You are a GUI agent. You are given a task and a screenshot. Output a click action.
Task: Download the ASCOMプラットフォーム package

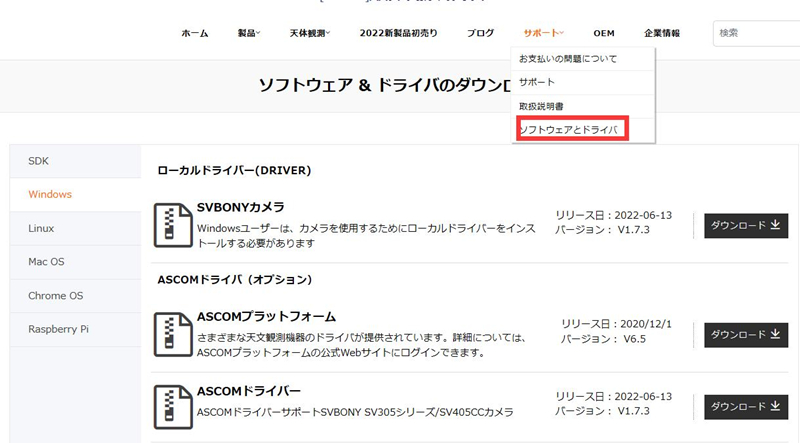(746, 335)
